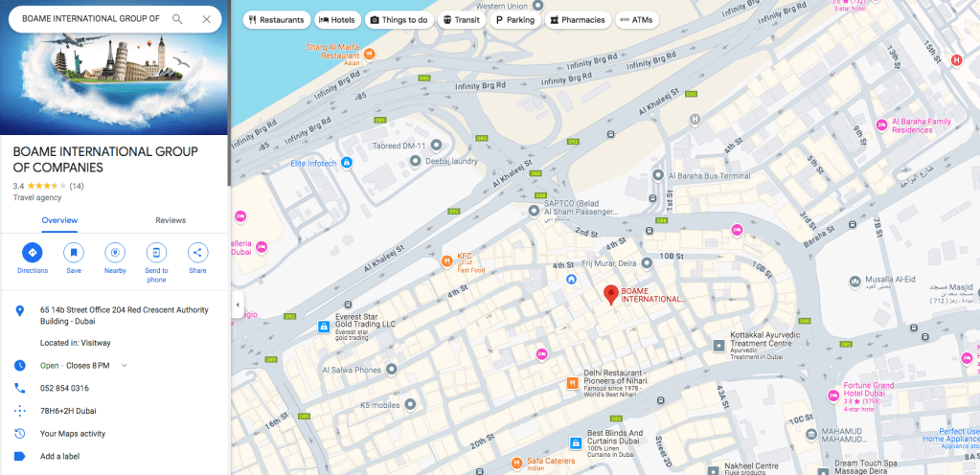This screenshot has height=475, width=980.
Task: Click the search magnifier icon
Action: click(x=177, y=19)
